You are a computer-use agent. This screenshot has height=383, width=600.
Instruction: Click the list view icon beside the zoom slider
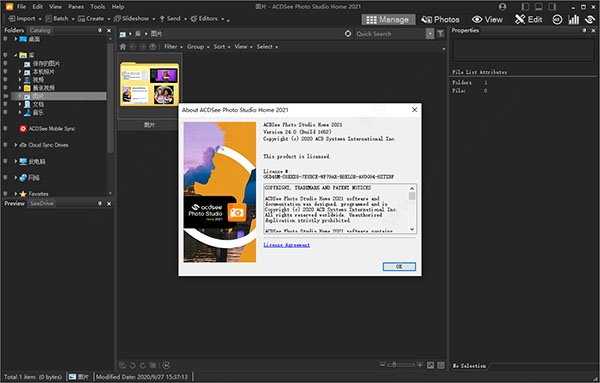441,365
